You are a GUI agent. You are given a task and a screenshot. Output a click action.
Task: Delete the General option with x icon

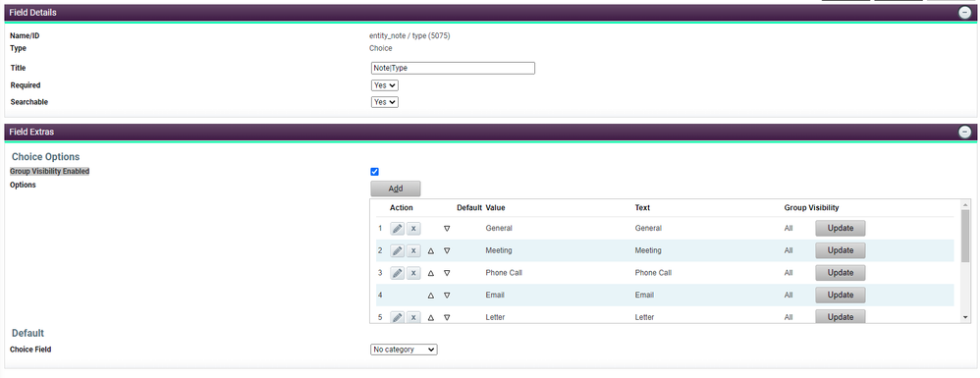413,229
